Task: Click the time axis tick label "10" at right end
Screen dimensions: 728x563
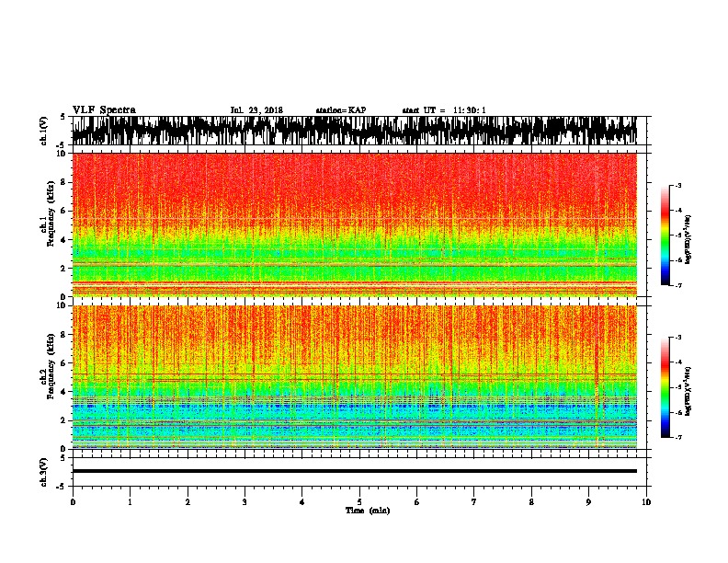Action: (646, 501)
